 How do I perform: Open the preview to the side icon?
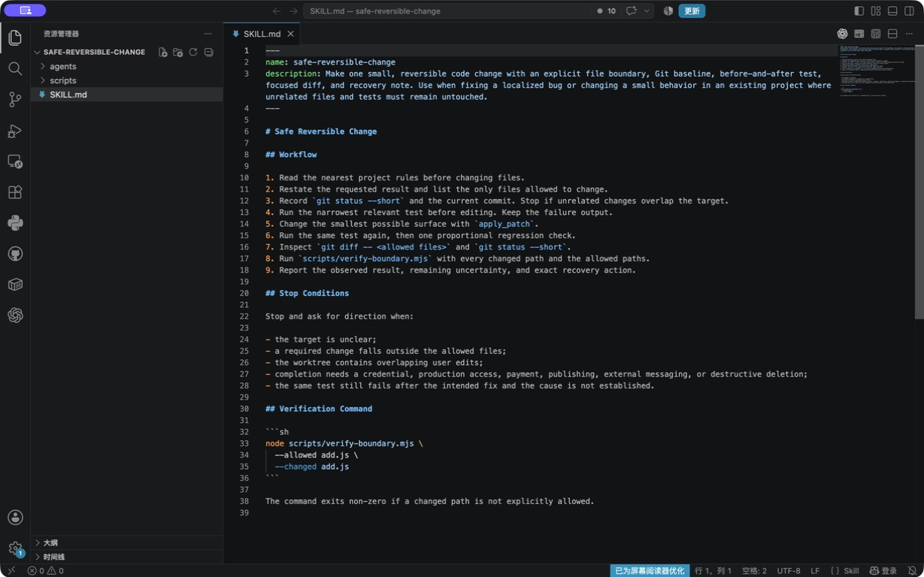coord(859,34)
